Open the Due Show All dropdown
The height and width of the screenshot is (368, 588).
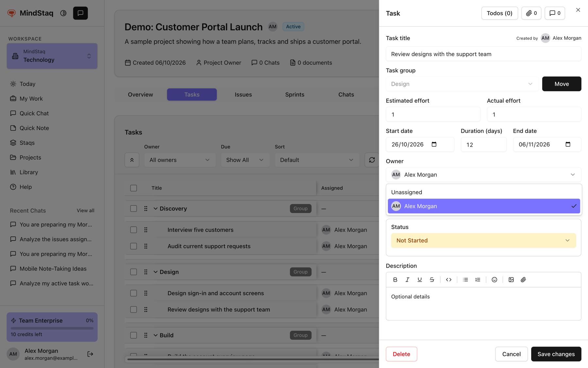click(245, 160)
